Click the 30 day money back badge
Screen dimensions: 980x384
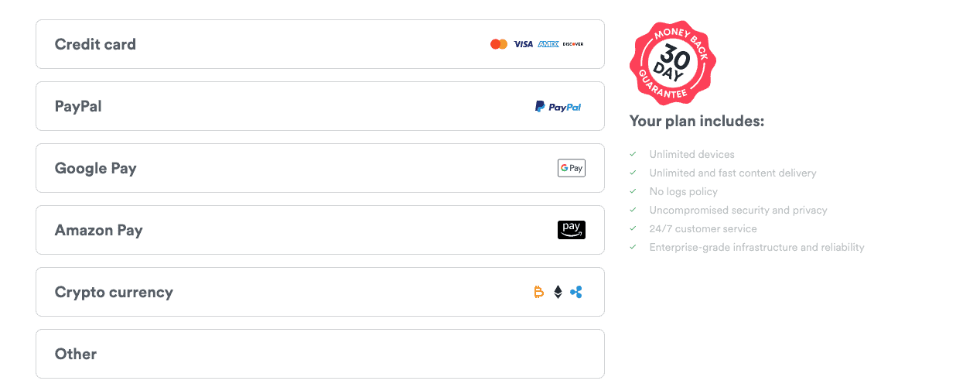tap(672, 63)
